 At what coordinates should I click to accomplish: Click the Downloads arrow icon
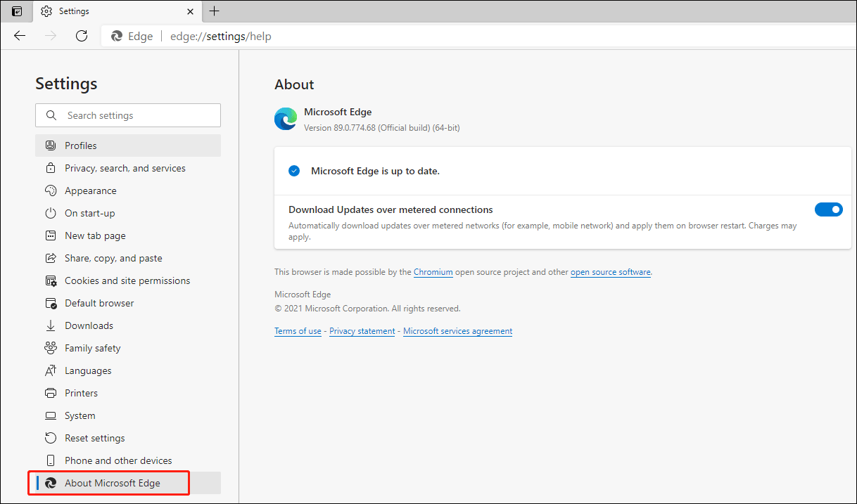coord(50,325)
